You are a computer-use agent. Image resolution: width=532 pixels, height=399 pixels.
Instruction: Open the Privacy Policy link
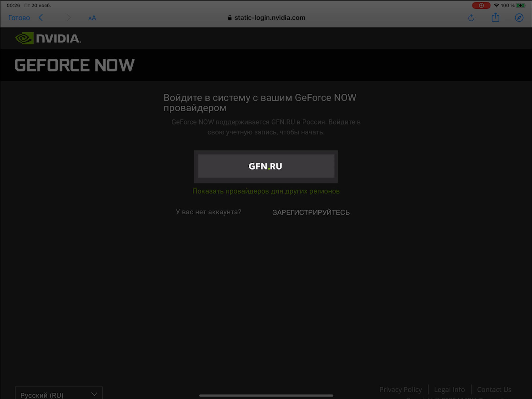400,389
